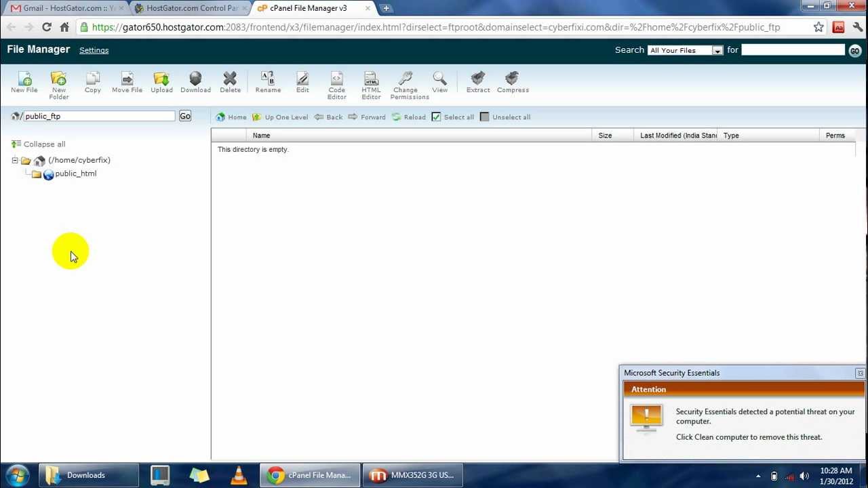Screen dimensions: 868x488
Task: Click Collapse all in the tree
Action: [x=39, y=144]
